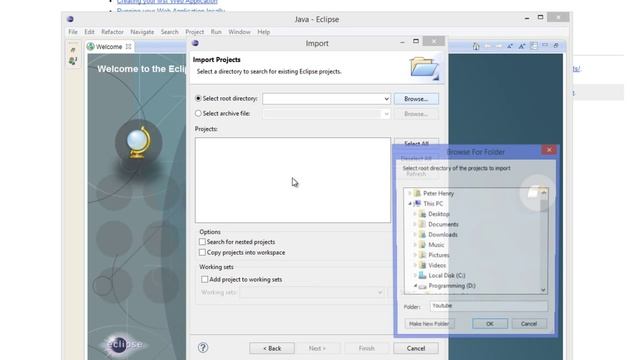Open the Project menu

[194, 32]
